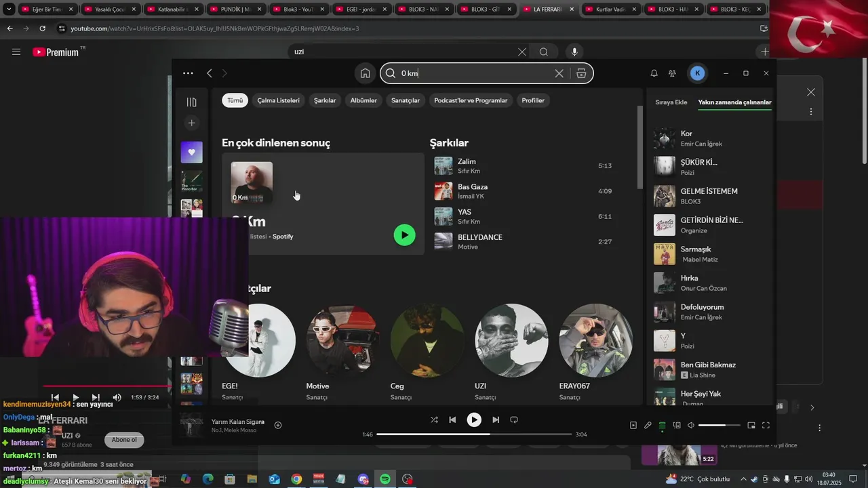Open artist Motive profile picture
Image resolution: width=868 pixels, height=488 pixels.
[343, 340]
